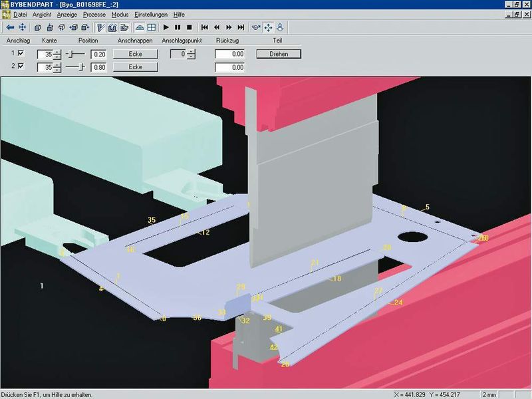This screenshot has width=532, height=399.
Task: Open the Hilfe menu
Action: click(179, 15)
